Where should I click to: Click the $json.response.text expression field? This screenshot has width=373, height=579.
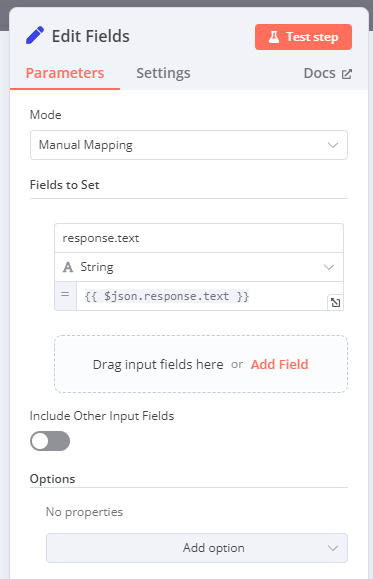coord(210,296)
